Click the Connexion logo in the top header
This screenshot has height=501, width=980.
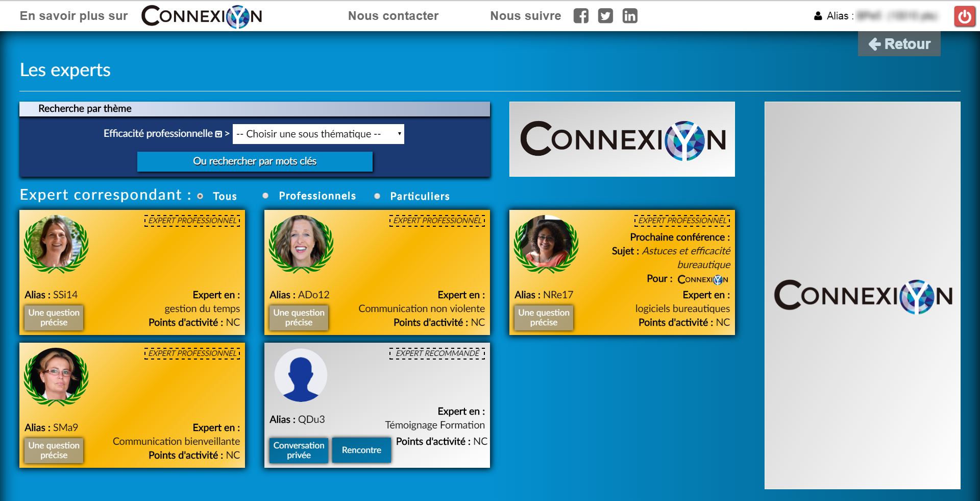202,16
